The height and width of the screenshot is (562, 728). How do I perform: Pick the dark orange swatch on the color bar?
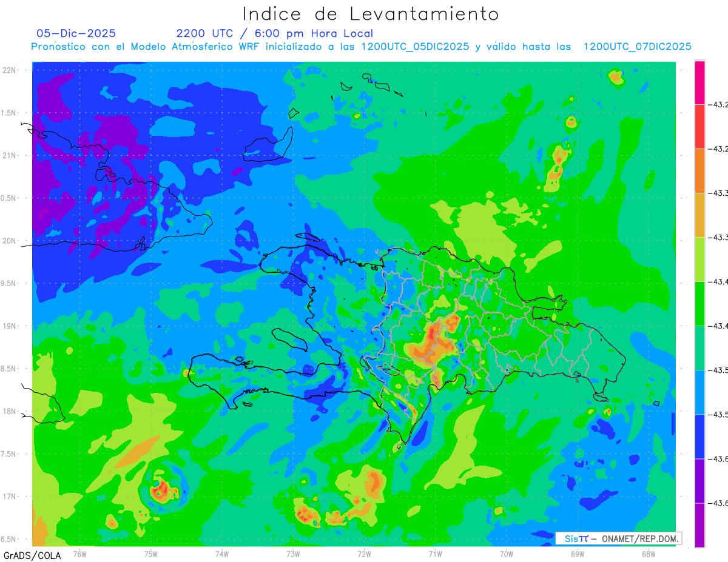click(699, 171)
